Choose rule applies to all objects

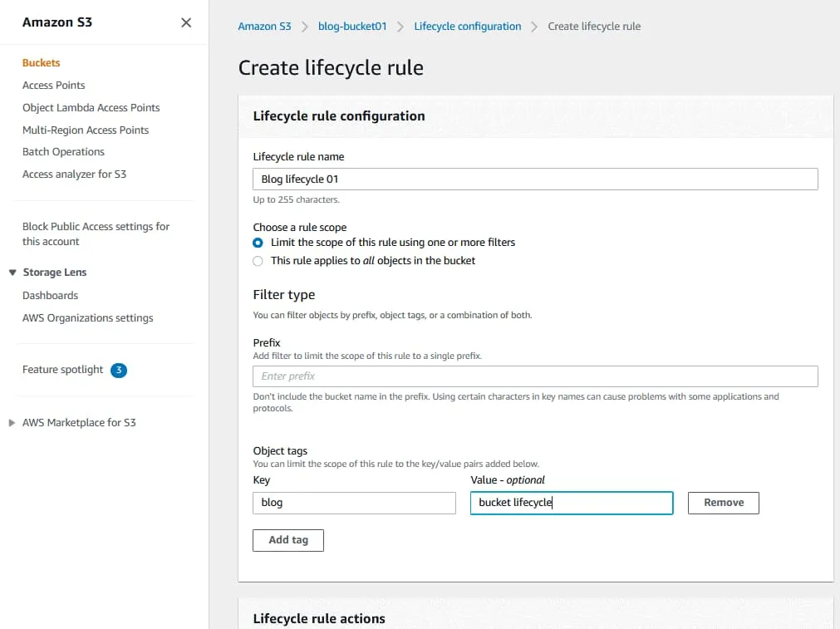[258, 261]
